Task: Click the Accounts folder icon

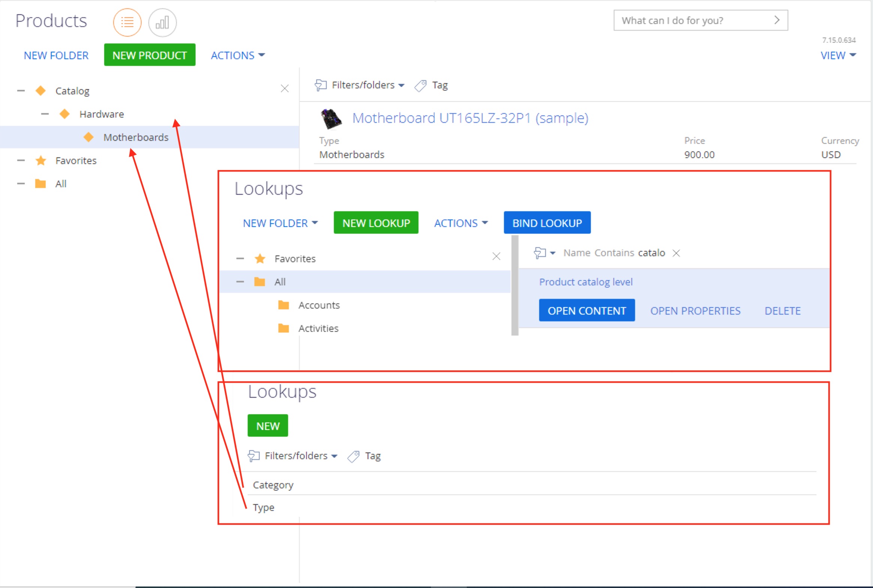Action: (x=284, y=305)
